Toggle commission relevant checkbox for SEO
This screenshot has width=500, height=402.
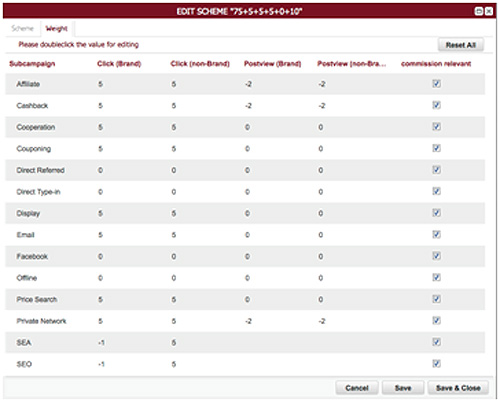[436, 363]
